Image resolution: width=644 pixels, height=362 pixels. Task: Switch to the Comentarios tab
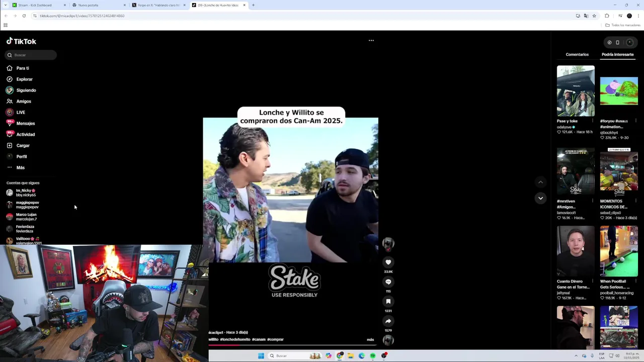point(577,54)
